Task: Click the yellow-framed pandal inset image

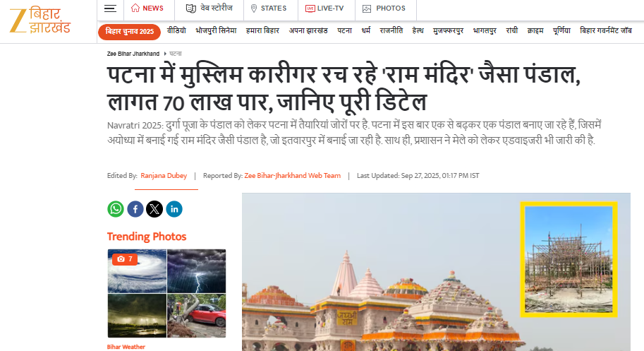Action: 569,259
